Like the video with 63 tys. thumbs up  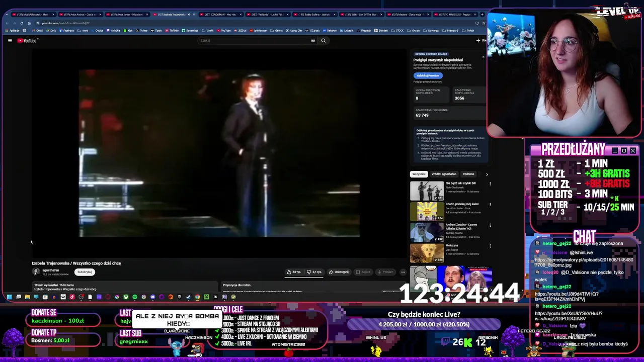(294, 272)
